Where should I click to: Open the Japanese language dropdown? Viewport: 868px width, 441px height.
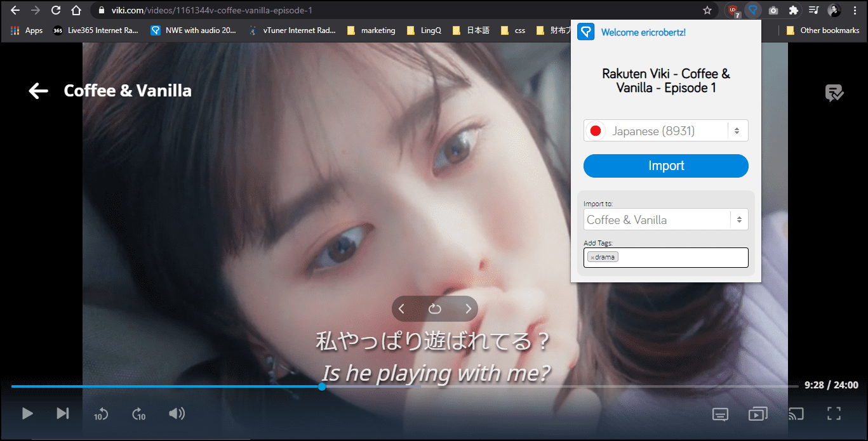point(665,131)
